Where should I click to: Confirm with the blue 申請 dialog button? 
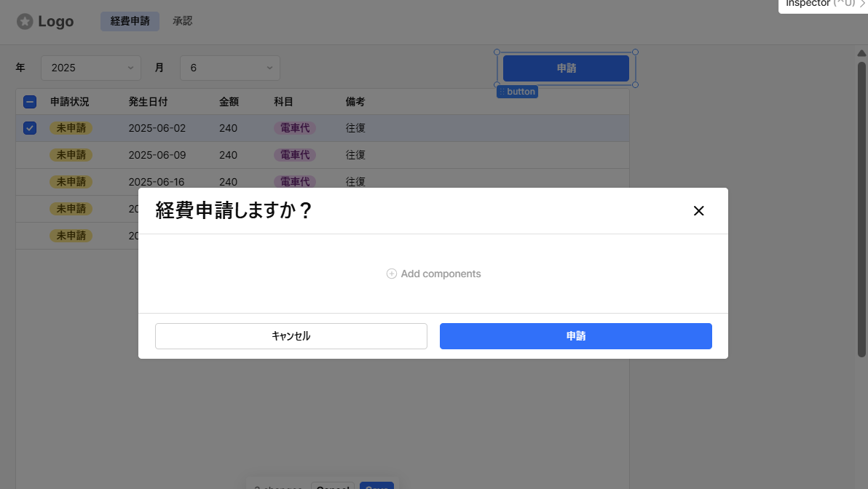pyautogui.click(x=576, y=336)
